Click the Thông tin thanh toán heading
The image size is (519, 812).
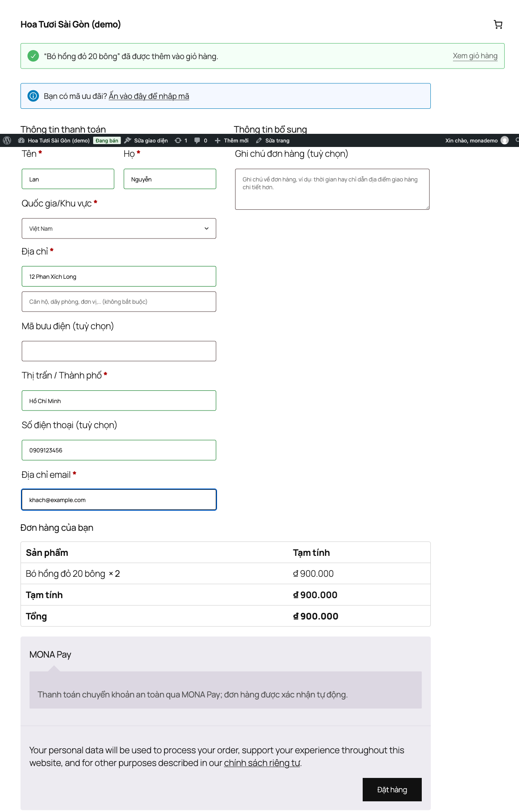63,129
